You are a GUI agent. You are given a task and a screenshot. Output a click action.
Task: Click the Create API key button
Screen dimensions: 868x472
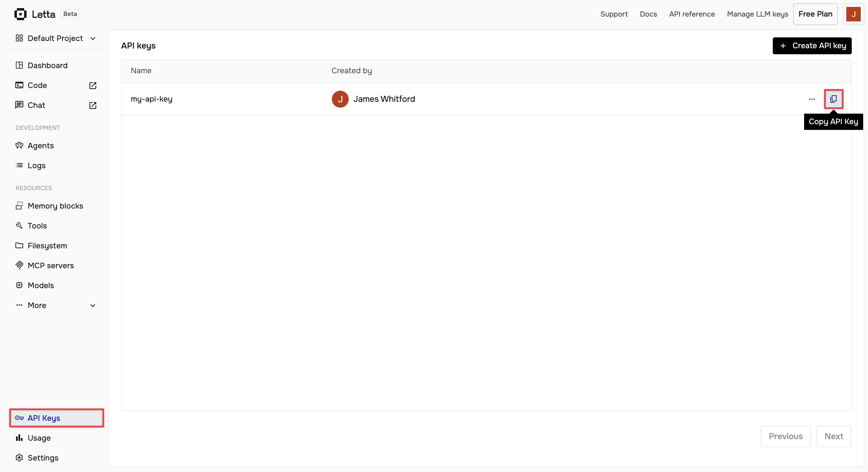pos(812,46)
